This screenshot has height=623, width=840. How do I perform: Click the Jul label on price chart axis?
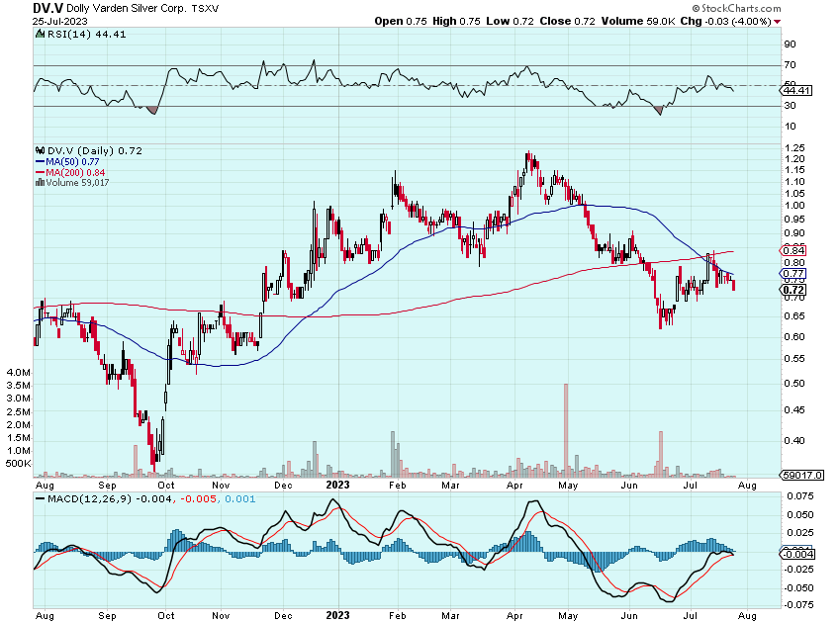pyautogui.click(x=690, y=486)
